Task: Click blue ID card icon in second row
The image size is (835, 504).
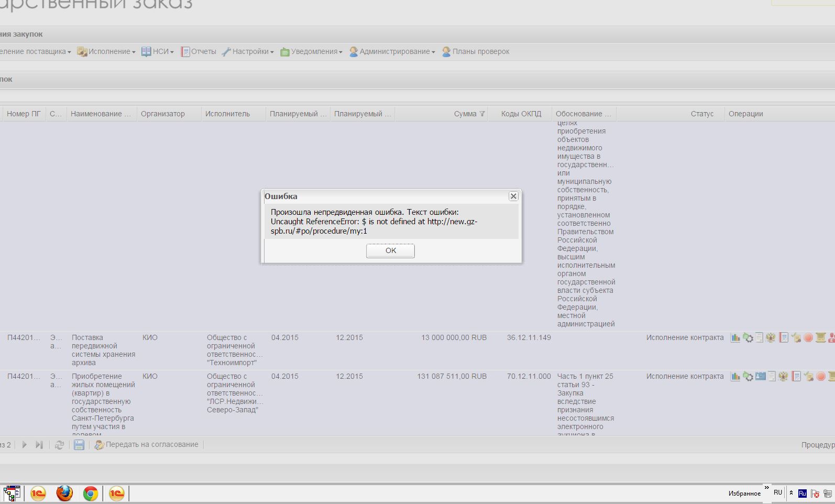Action: (761, 377)
